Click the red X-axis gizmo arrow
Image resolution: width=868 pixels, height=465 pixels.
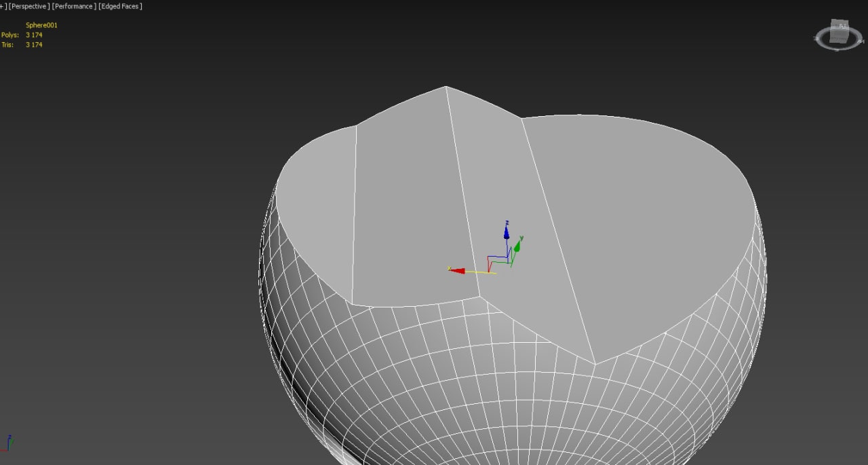[x=457, y=270]
